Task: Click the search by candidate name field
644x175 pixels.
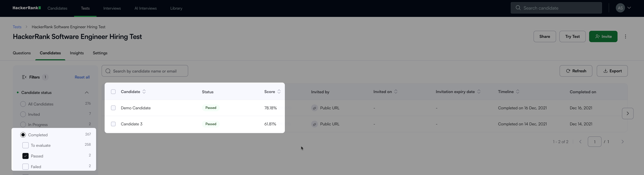Action: pyautogui.click(x=145, y=71)
